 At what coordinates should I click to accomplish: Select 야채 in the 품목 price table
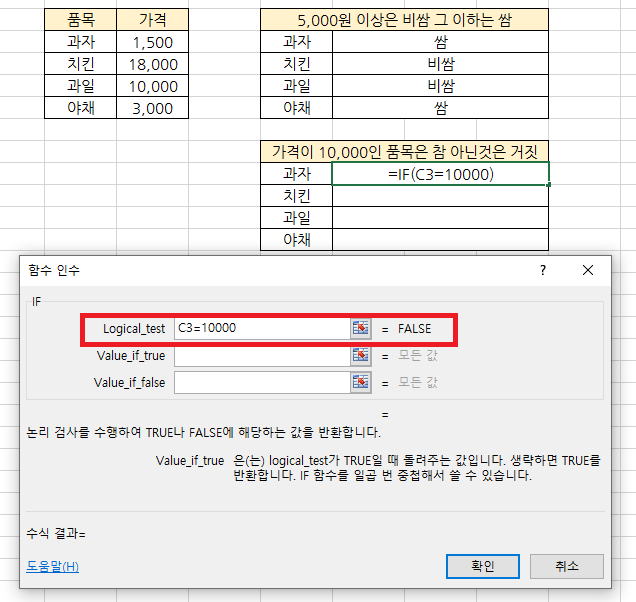pos(81,108)
